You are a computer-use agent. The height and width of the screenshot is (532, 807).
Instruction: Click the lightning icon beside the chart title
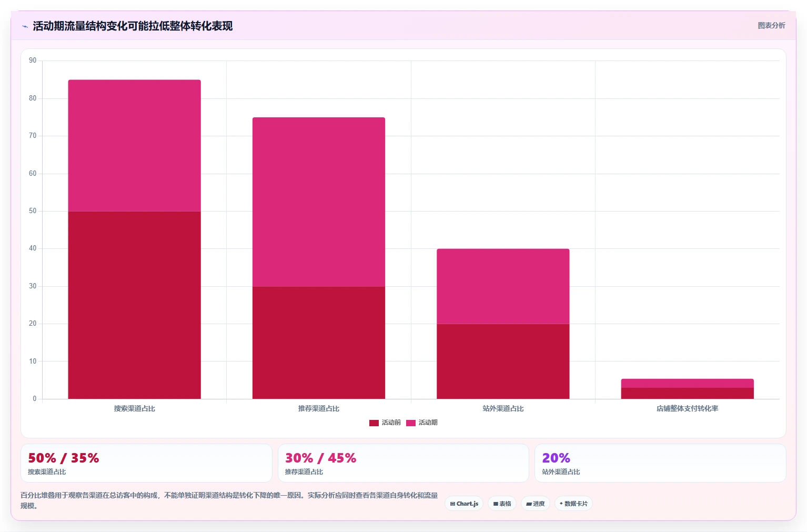[25, 26]
